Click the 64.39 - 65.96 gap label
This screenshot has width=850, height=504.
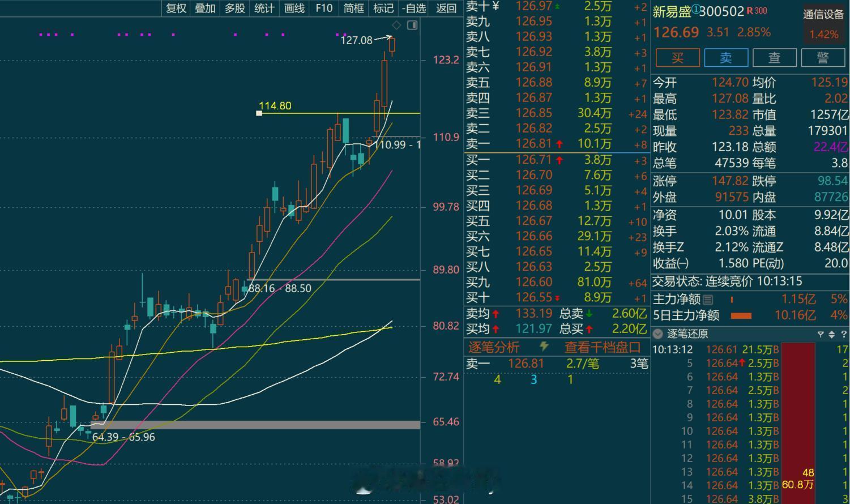coord(123,437)
